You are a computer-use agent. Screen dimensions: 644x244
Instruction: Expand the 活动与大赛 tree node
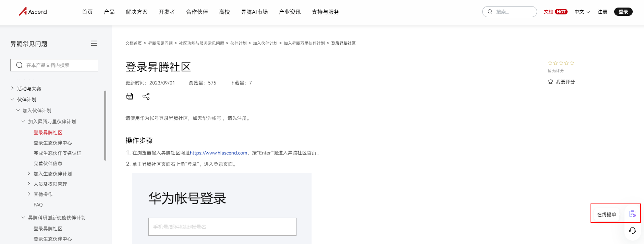tap(12, 89)
